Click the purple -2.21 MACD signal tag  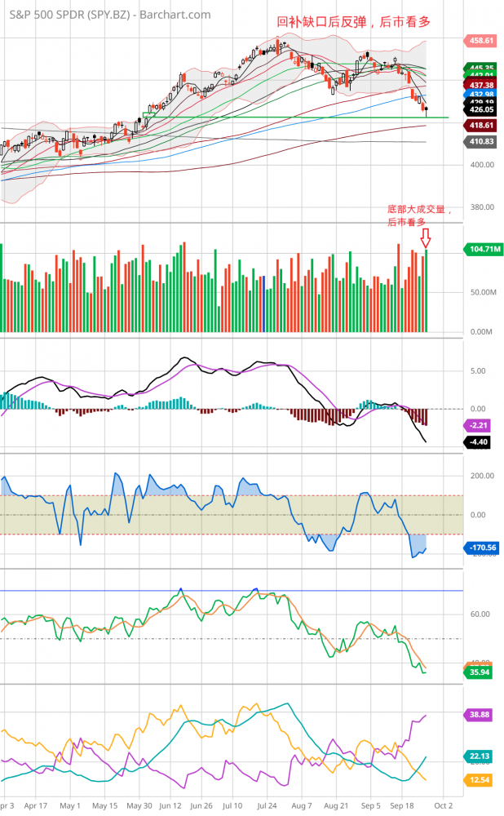coord(477,425)
